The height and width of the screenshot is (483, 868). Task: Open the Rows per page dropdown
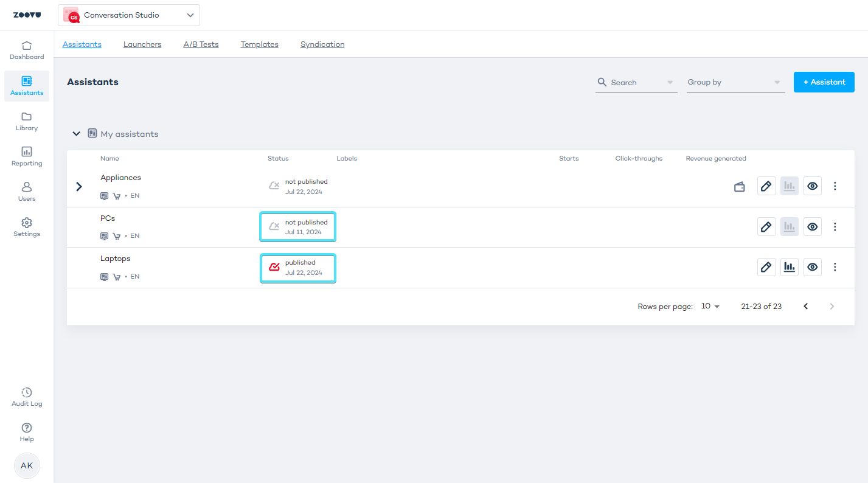tap(710, 307)
